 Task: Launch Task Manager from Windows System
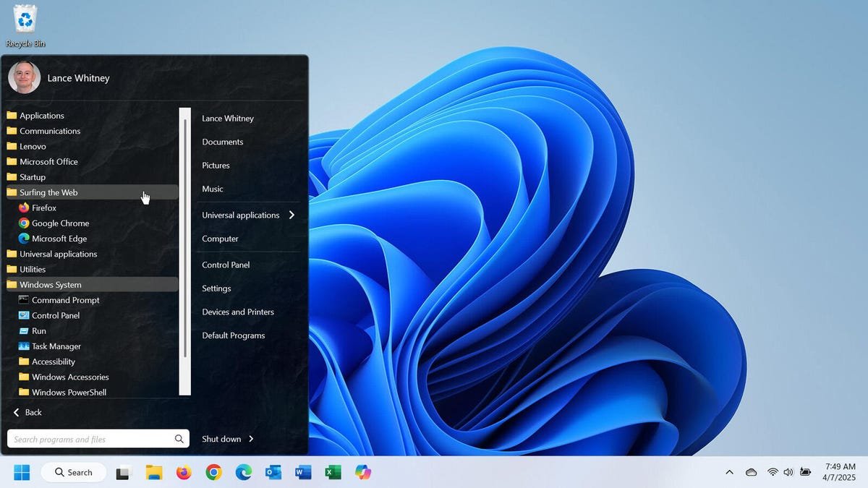click(x=58, y=346)
